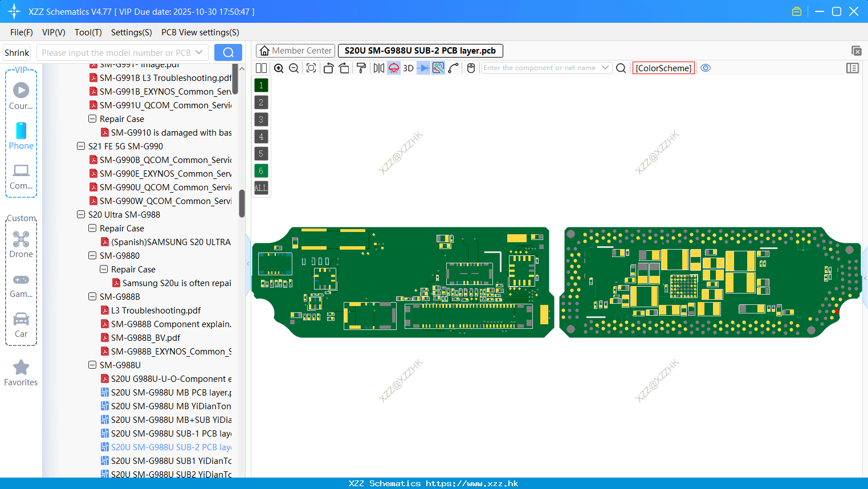This screenshot has width=868, height=489.
Task: Select the Phone category icon
Action: 21,136
